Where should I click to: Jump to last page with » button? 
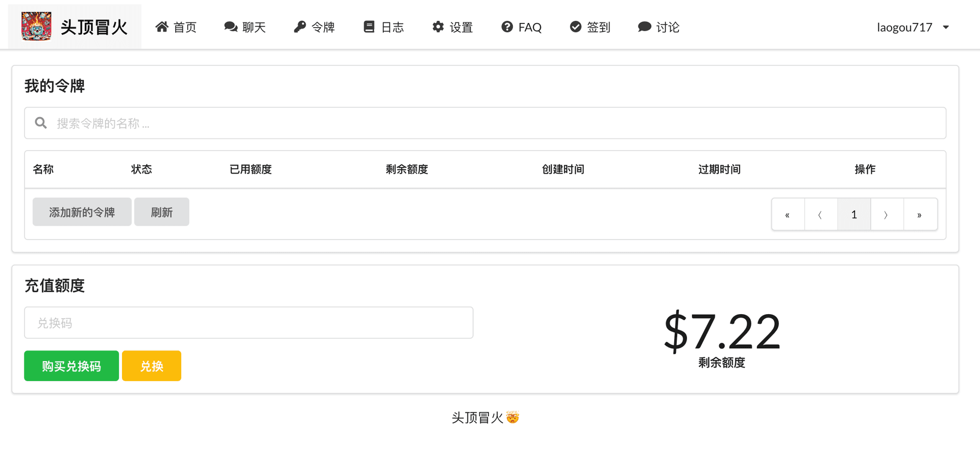click(920, 215)
